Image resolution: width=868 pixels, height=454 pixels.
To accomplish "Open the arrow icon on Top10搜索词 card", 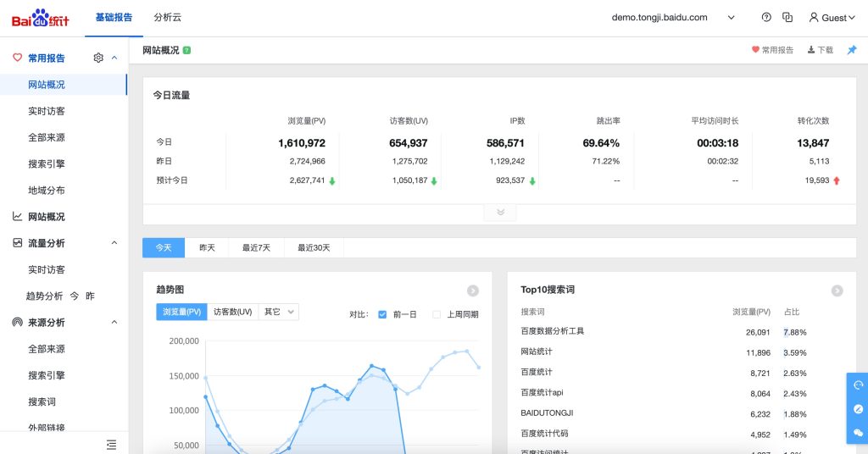I will [837, 291].
